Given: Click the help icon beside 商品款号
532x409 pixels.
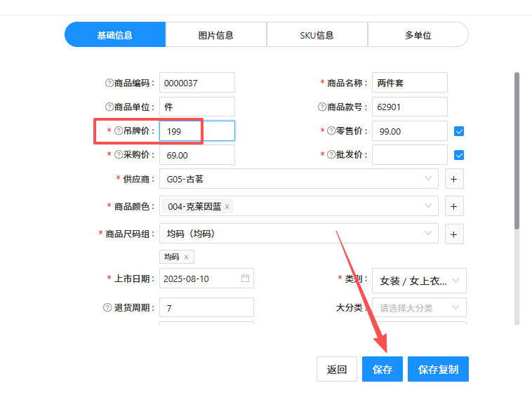Looking at the screenshot, I should click(x=322, y=107).
